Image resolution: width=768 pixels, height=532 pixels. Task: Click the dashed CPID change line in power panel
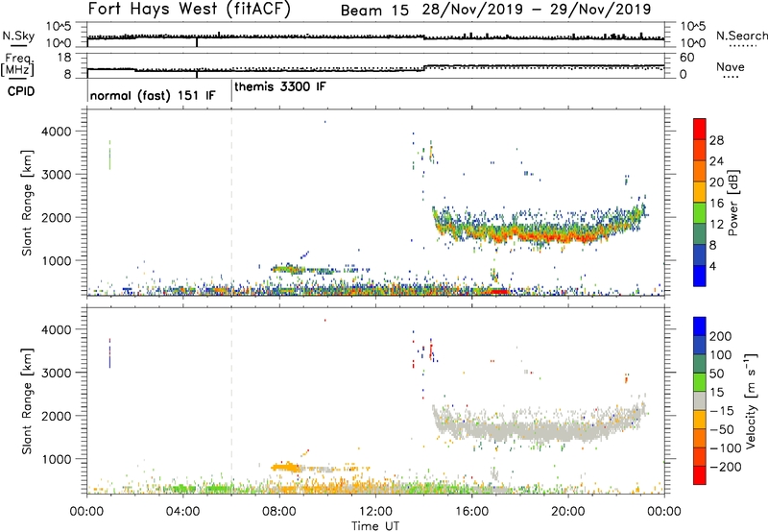231,202
